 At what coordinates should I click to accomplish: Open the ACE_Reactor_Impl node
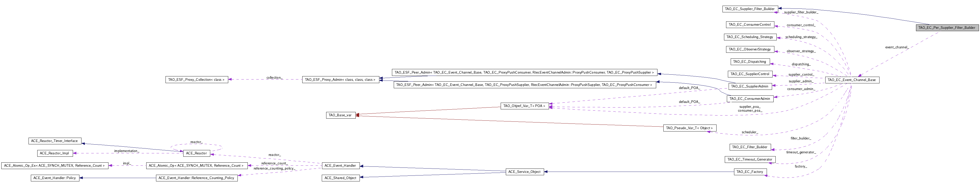(x=55, y=153)
